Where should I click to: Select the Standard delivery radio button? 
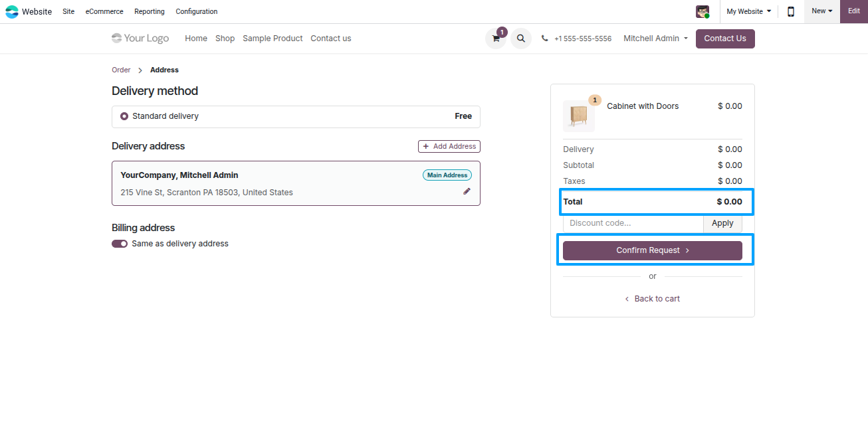pyautogui.click(x=124, y=116)
